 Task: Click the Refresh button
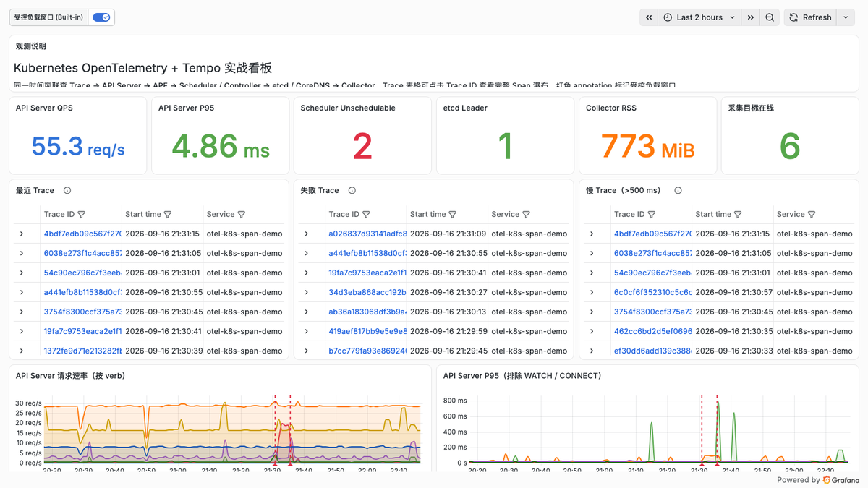click(810, 17)
